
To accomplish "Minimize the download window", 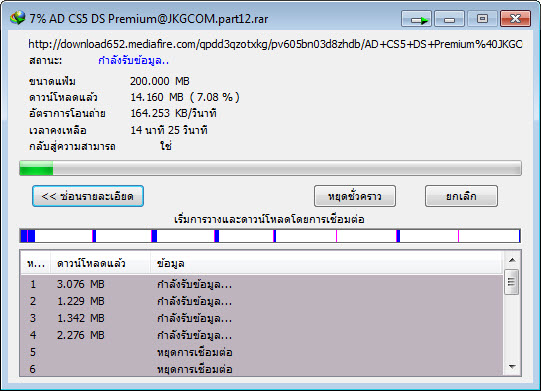I will tap(449, 19).
